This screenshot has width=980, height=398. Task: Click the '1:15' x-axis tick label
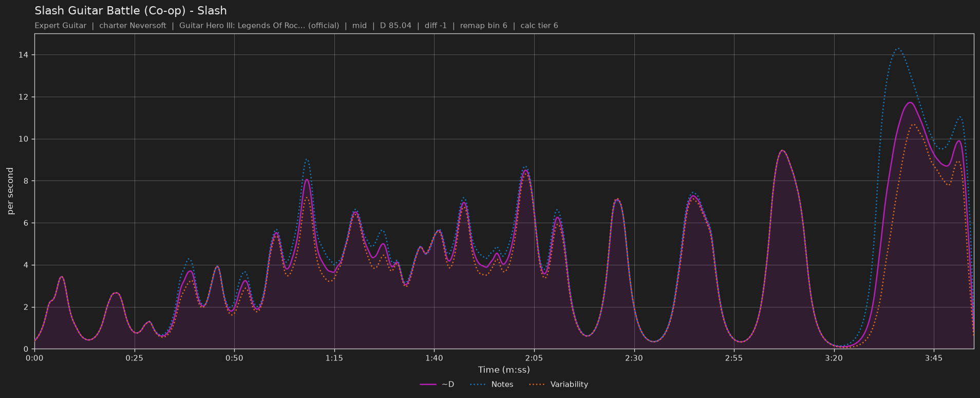334,358
